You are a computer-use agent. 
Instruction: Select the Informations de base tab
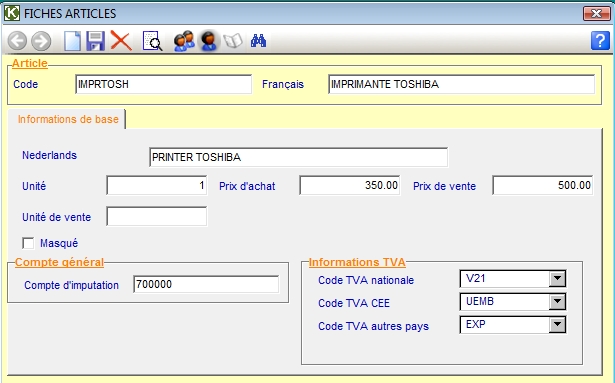(x=68, y=119)
